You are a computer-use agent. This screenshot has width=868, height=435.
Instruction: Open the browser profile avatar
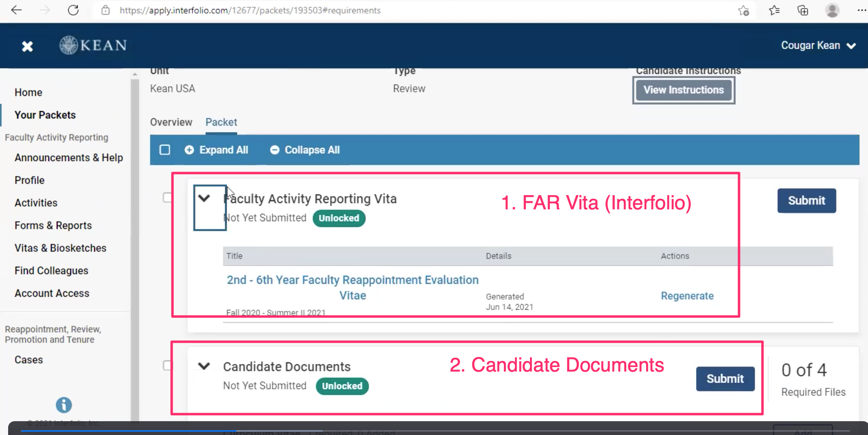click(832, 10)
